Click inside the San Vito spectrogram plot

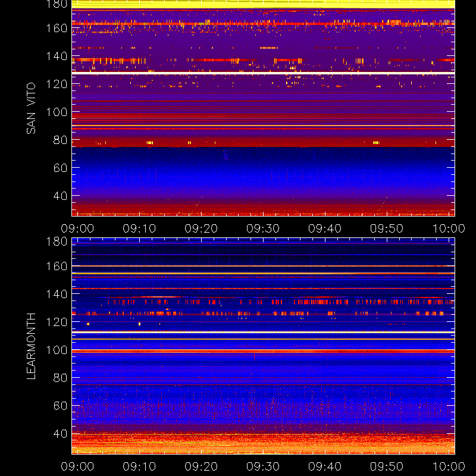pyautogui.click(x=263, y=108)
